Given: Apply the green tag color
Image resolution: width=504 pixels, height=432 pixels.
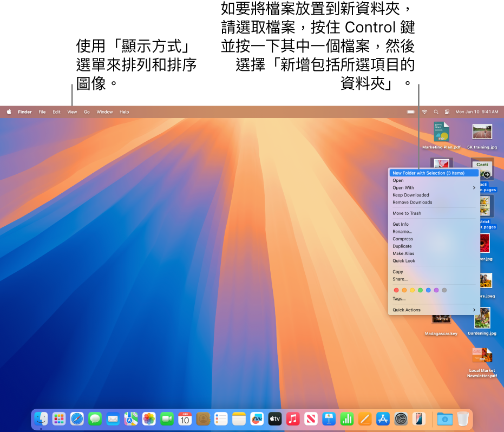Looking at the screenshot, I should pos(420,290).
